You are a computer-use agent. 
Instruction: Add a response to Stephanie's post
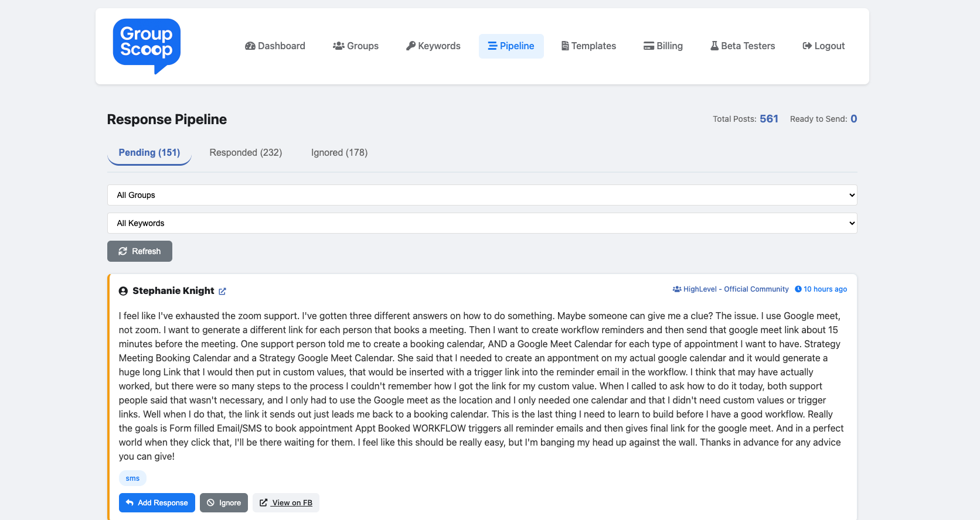(157, 503)
